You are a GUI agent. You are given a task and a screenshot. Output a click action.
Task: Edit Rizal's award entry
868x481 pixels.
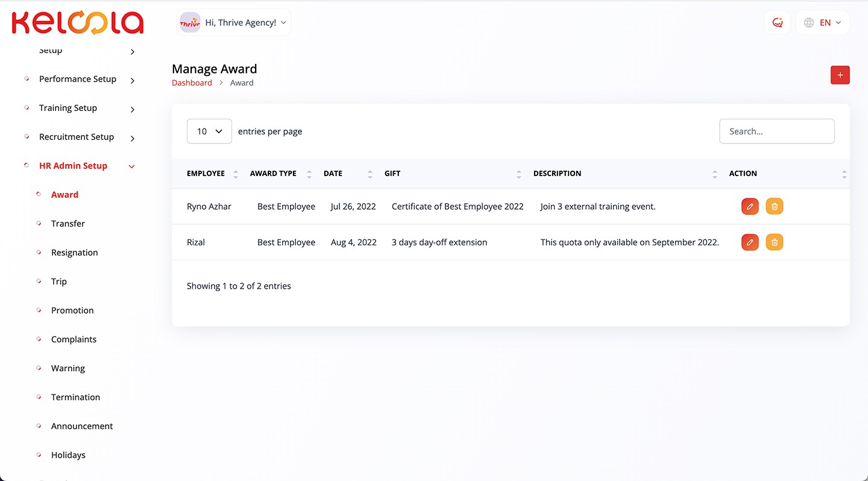pyautogui.click(x=750, y=242)
